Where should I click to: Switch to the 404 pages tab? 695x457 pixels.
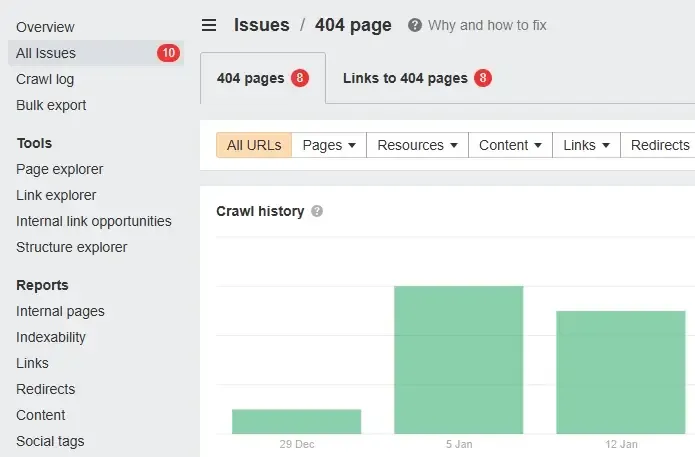pyautogui.click(x=262, y=78)
